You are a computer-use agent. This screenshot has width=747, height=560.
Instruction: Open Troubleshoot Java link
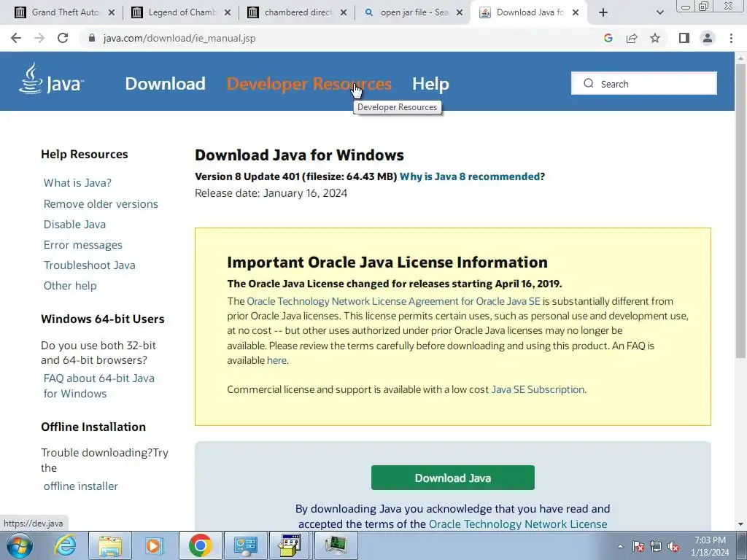point(90,265)
